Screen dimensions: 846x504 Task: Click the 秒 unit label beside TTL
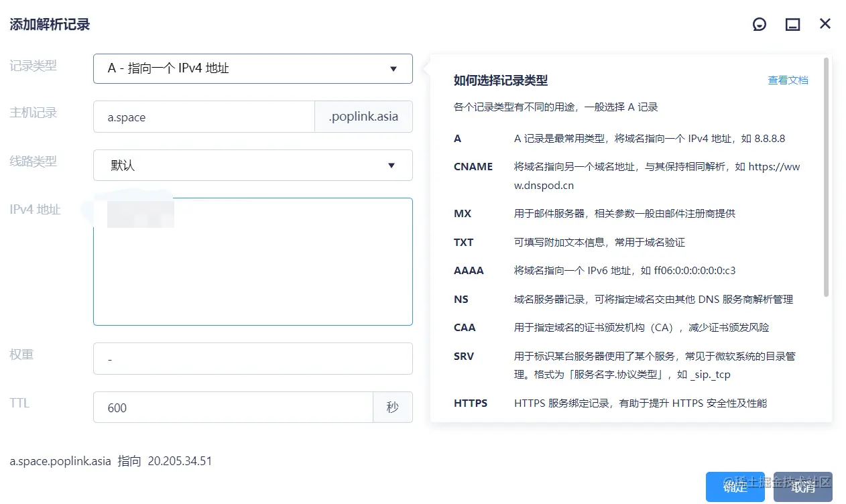pos(392,407)
